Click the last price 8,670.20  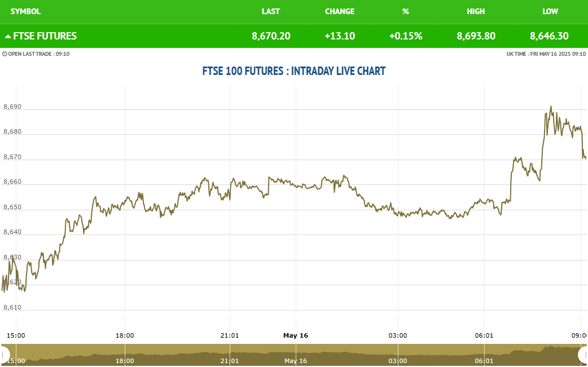[271, 36]
